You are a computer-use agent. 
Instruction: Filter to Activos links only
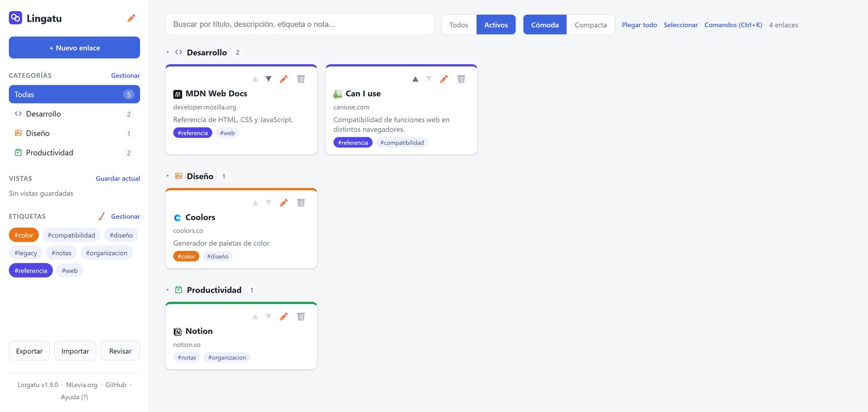[496, 25]
